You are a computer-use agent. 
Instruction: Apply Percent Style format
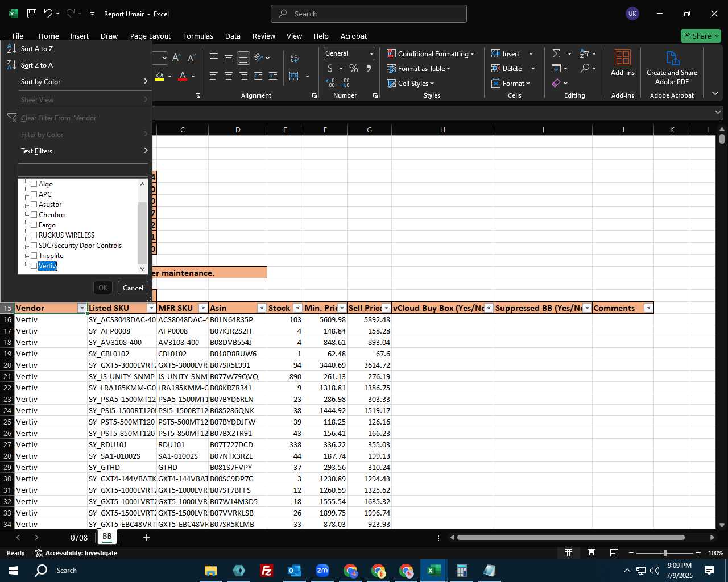pyautogui.click(x=354, y=68)
